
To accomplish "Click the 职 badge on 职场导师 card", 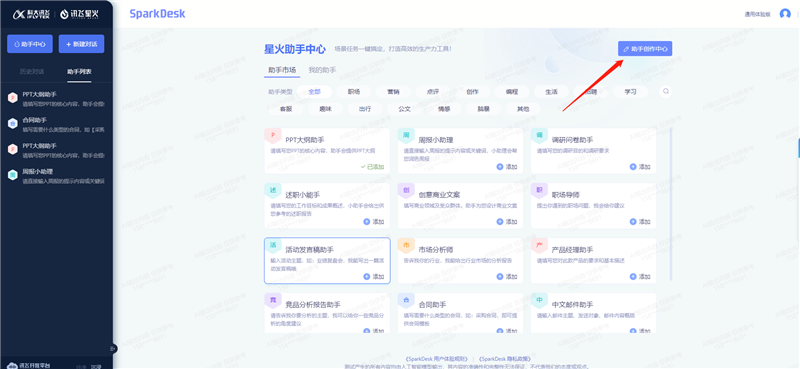I will point(539,190).
